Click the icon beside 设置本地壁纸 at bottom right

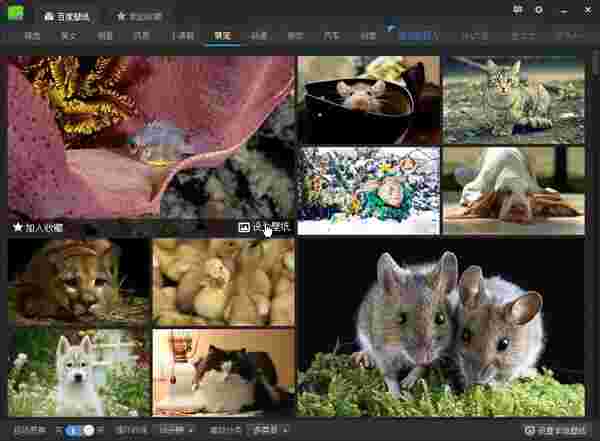coord(530,430)
